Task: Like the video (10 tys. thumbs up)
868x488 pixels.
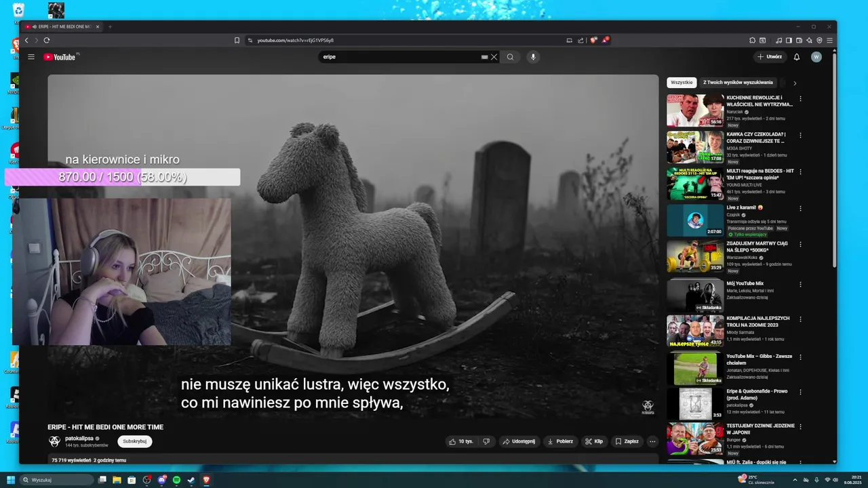Action: click(x=460, y=441)
